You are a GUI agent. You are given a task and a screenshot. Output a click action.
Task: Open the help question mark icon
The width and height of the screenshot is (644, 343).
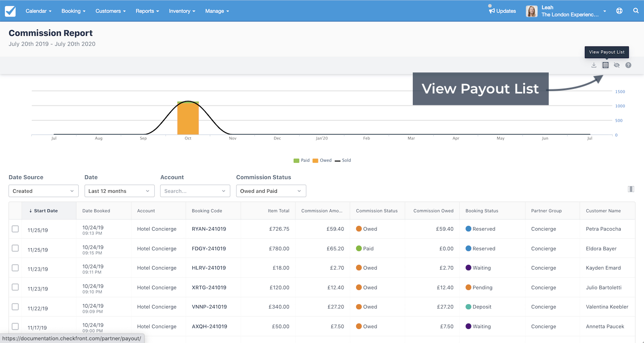point(628,65)
